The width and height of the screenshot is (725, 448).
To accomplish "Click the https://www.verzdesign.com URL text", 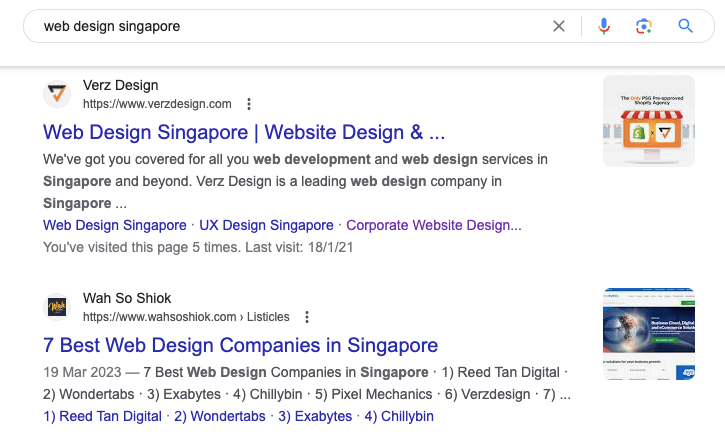I will (157, 104).
